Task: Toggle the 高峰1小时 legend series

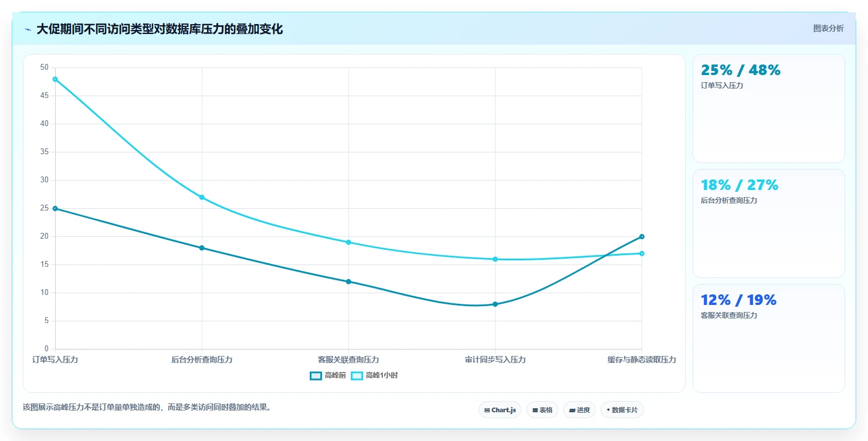Action: [374, 375]
